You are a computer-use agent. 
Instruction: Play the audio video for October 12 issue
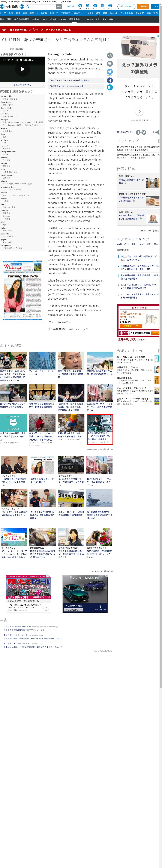[x=22, y=69]
